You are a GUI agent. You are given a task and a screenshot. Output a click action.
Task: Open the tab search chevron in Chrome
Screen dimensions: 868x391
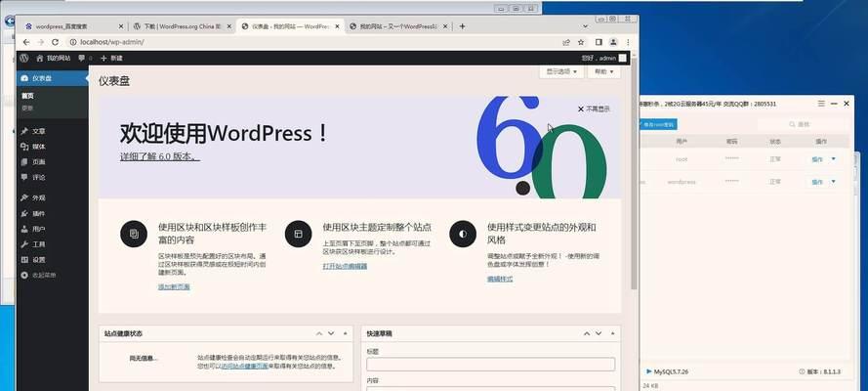click(586, 26)
